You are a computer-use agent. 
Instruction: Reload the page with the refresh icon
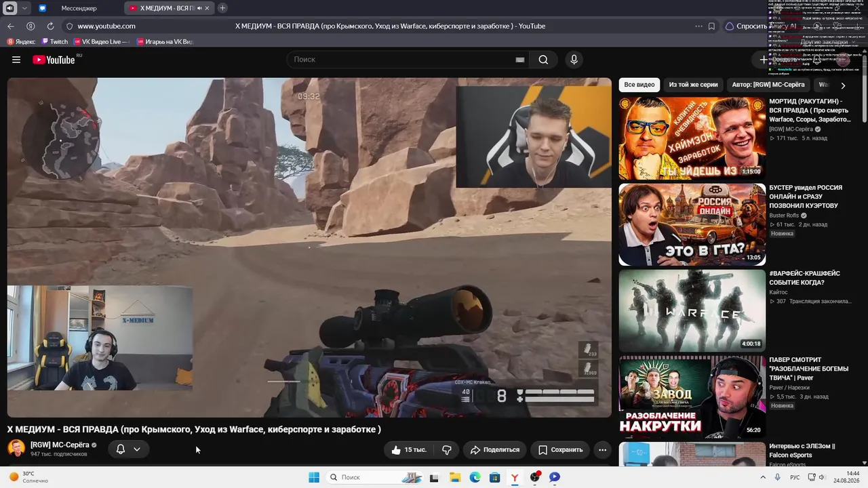[x=50, y=26]
